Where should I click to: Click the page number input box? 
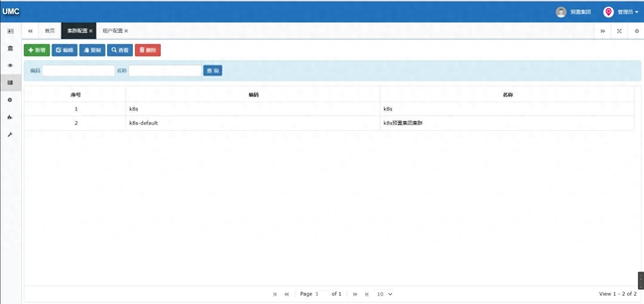point(321,294)
